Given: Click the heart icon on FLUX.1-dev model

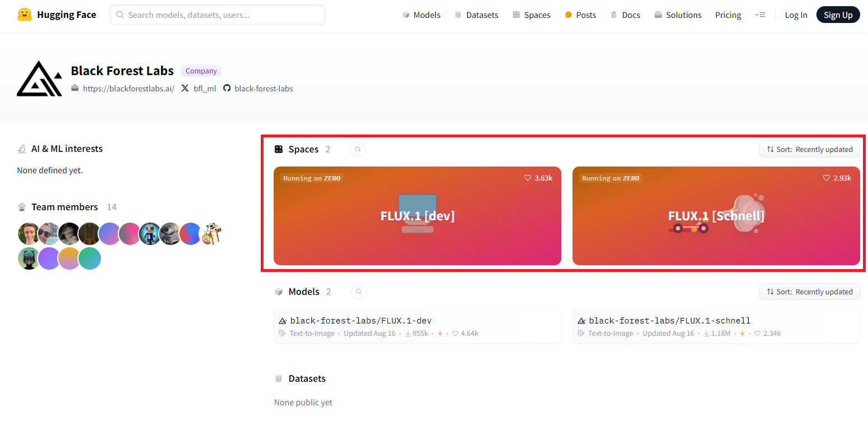Looking at the screenshot, I should [455, 333].
